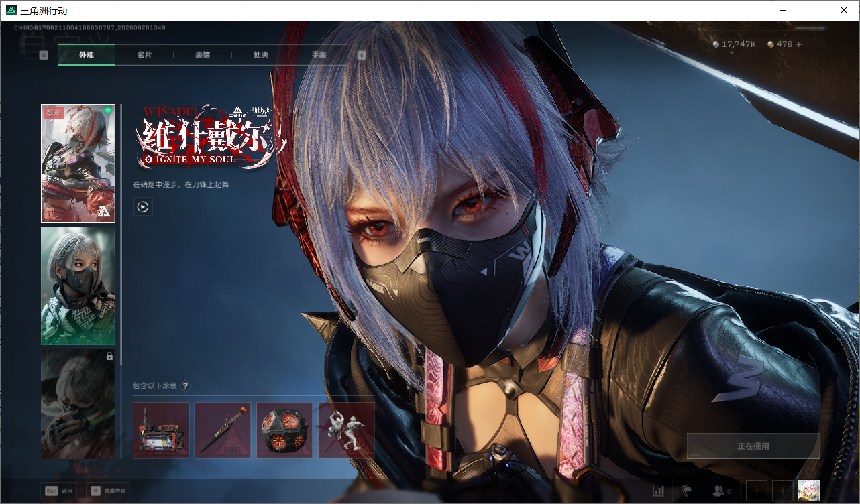Click the E next-tab key icon
This screenshot has width=860, height=504.
coord(362,55)
